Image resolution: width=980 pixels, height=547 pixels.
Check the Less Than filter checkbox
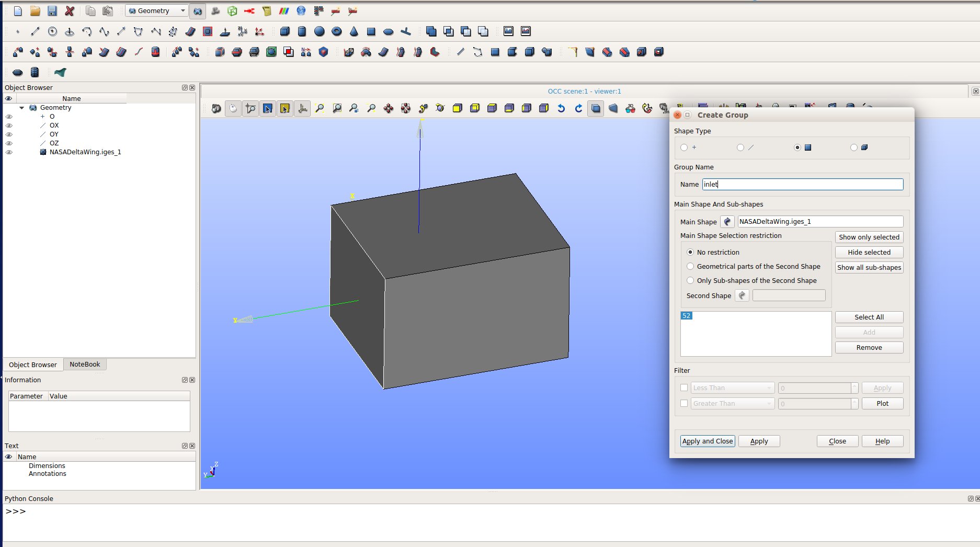684,388
